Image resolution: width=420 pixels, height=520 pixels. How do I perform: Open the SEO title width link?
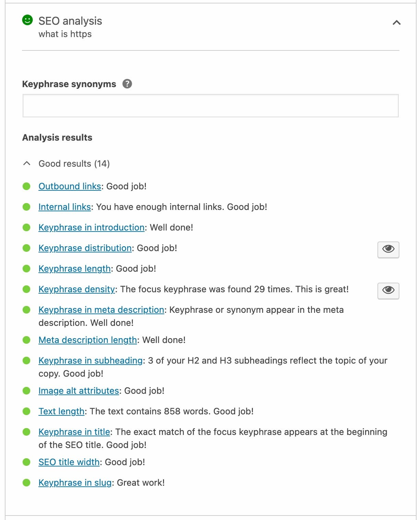tap(69, 462)
